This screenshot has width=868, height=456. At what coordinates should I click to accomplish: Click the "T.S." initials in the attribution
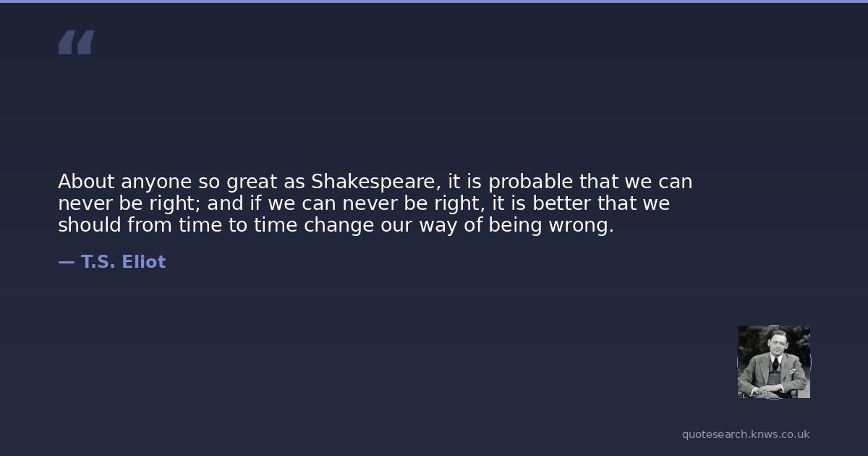[x=98, y=262]
